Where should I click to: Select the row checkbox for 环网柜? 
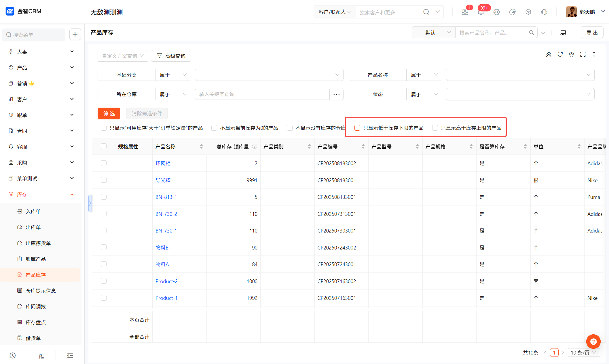click(104, 163)
